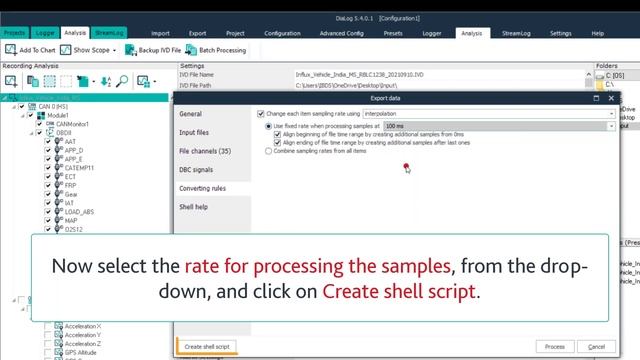This screenshot has width=640, height=360.
Task: Toggle Align beginning of file time range checkbox
Action: pyautogui.click(x=278, y=134)
